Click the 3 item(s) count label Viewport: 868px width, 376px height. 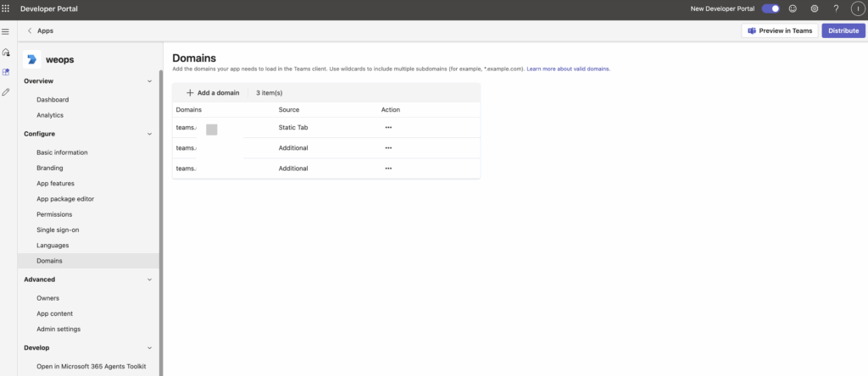[269, 93]
